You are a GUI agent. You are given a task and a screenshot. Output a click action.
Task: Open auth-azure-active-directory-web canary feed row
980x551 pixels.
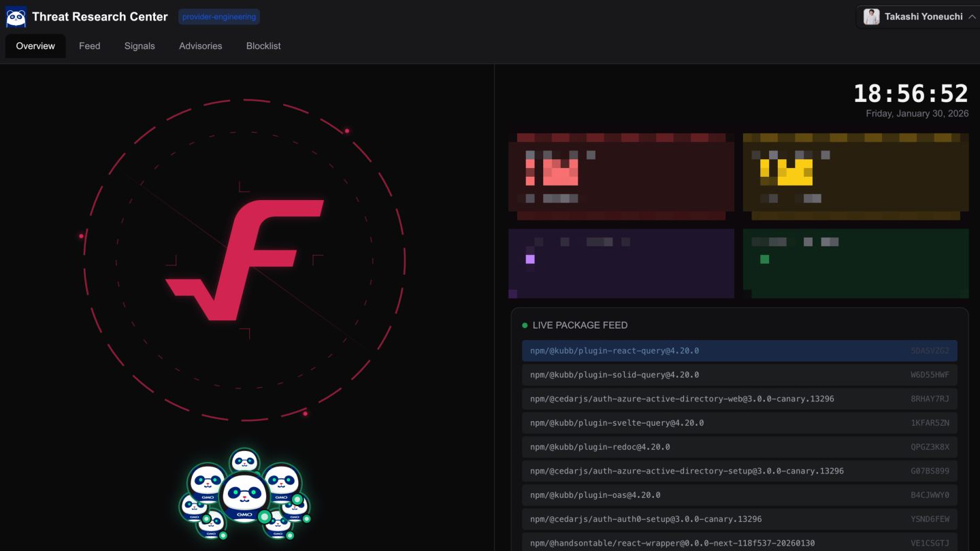(740, 399)
